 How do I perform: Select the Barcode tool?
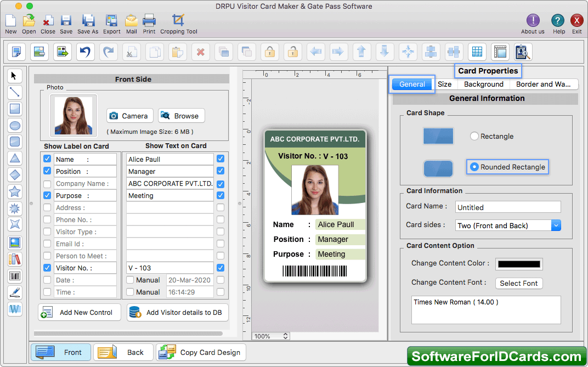(15, 276)
